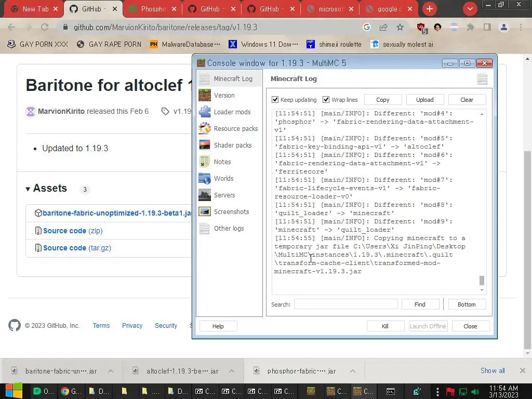Screen dimensions: 532x399
Task: Open MalwareDatabase bookmark
Action: pyautogui.click(x=185, y=45)
